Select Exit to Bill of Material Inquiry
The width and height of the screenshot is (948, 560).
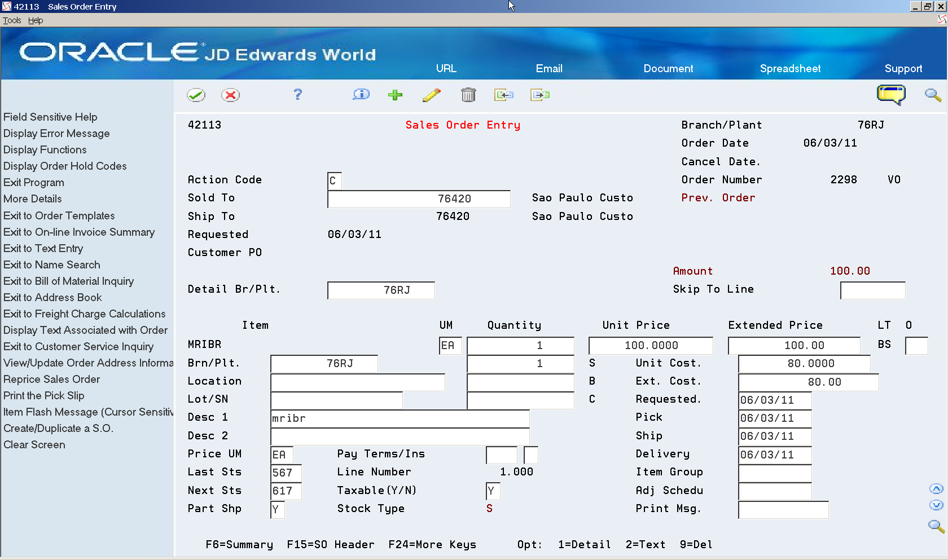tap(69, 281)
